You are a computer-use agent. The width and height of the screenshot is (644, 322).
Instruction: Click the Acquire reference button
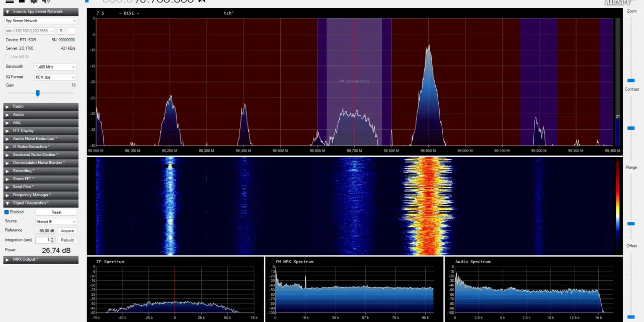[x=67, y=231]
